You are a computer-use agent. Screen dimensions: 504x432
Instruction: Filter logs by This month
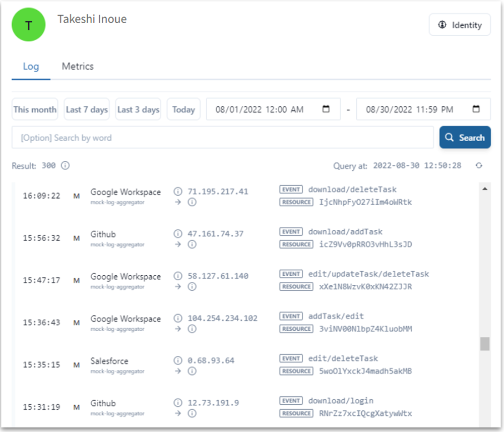pos(35,109)
